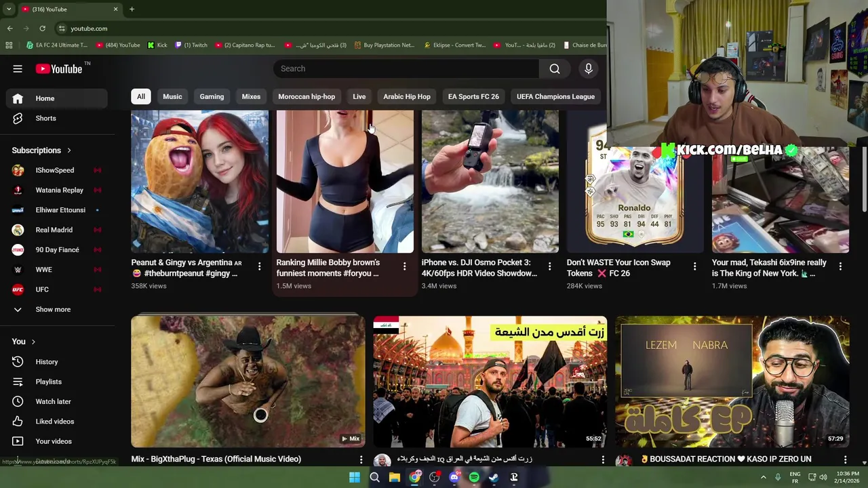Open Shorts in the sidebar
868x488 pixels.
coord(58,118)
